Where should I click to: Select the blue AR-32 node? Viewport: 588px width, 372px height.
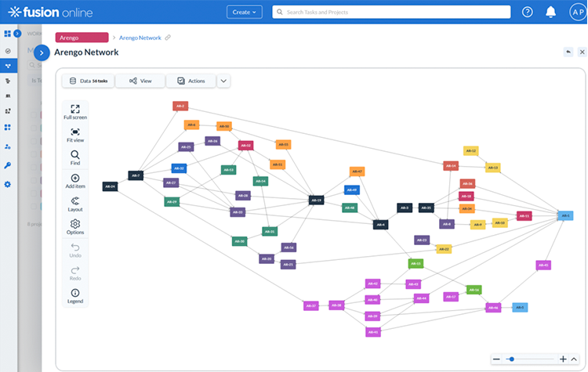click(179, 168)
